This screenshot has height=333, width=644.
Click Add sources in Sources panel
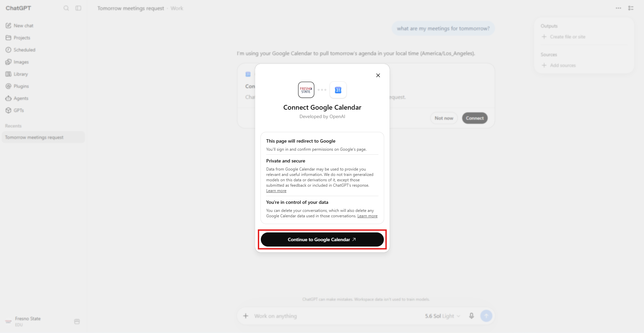click(559, 65)
